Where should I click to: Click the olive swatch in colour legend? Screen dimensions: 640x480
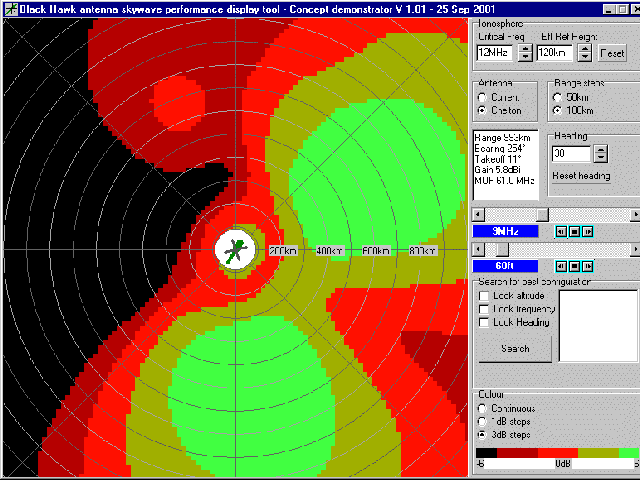click(x=598, y=453)
